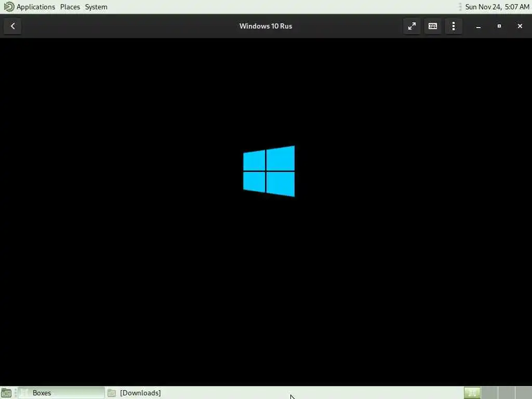Click the clock showing Sun Nov 24
Screen dimensions: 532x399
pyautogui.click(x=497, y=7)
